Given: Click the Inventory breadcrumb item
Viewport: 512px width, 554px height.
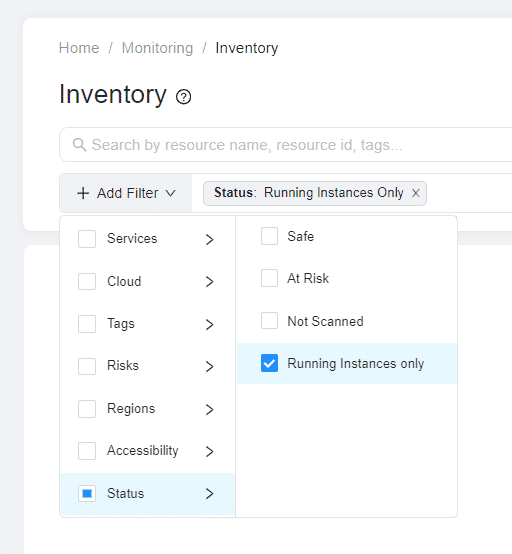Looking at the screenshot, I should [x=247, y=48].
